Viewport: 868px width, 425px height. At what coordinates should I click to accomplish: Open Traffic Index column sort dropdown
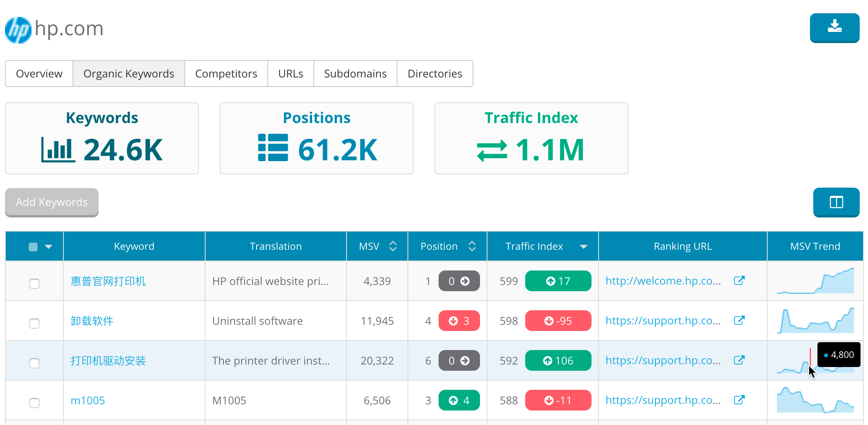tap(583, 247)
